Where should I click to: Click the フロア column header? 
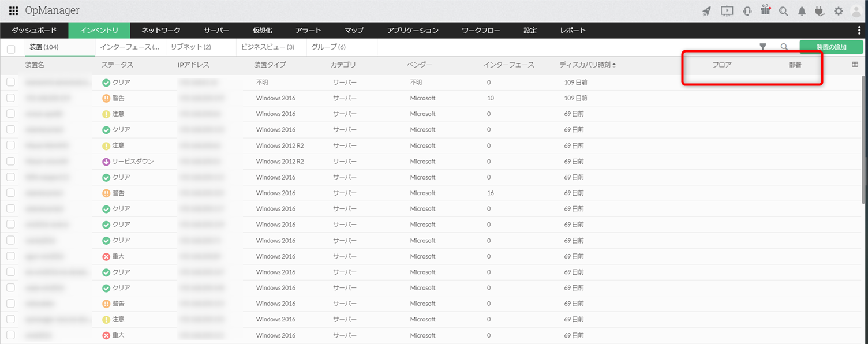722,65
